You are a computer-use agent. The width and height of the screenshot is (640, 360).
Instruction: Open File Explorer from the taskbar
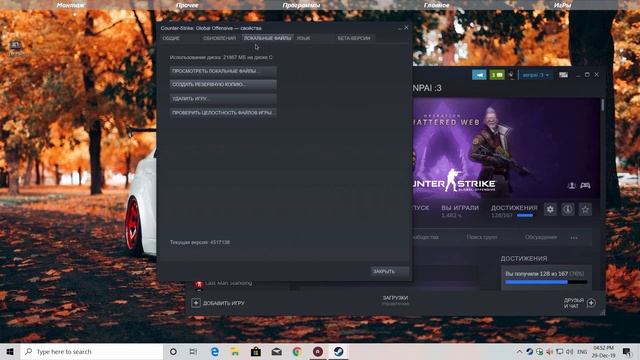tap(235, 351)
